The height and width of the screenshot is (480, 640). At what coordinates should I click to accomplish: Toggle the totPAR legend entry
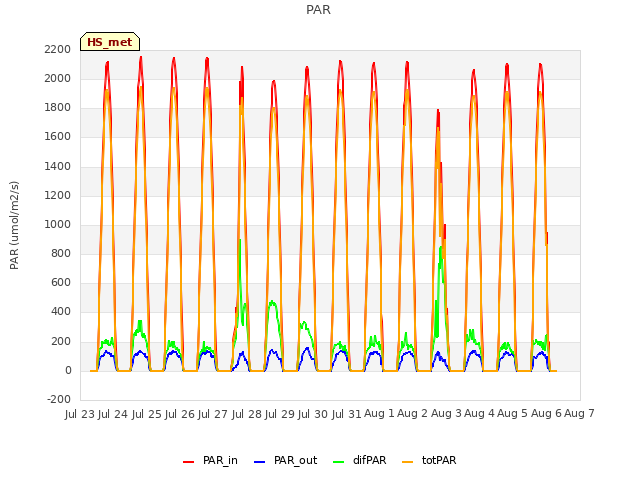point(429,460)
